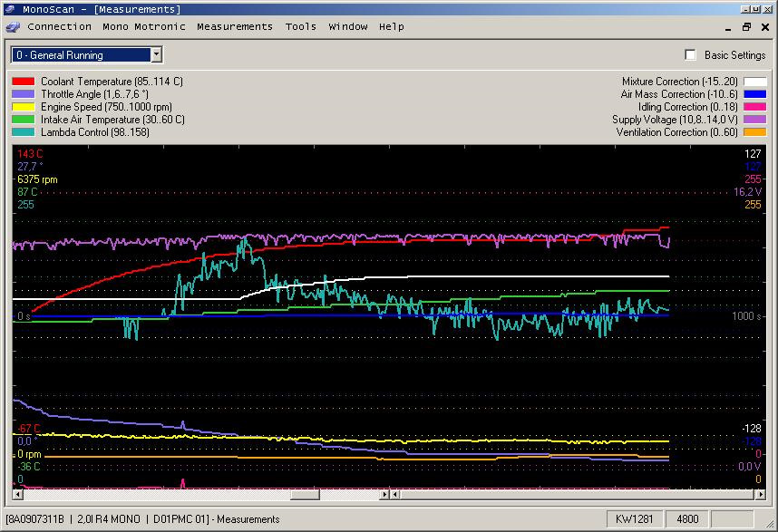Viewport: 778px width, 532px height.
Task: Click the MonoScan car icon in menu bar
Action: 13,27
